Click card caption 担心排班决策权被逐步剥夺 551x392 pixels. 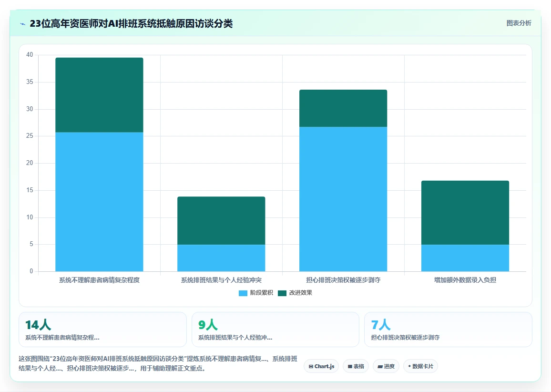coord(405,338)
